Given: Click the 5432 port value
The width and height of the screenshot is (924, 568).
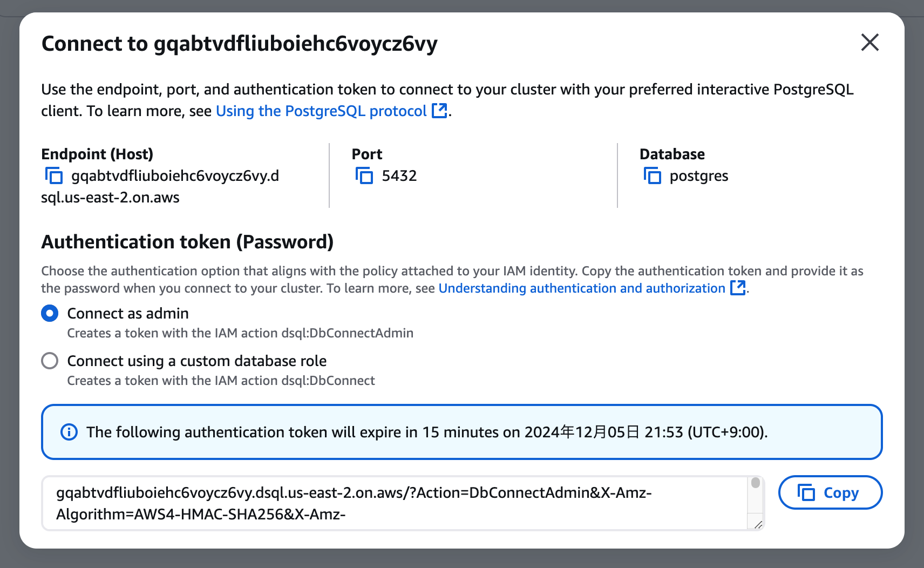Looking at the screenshot, I should pos(399,176).
